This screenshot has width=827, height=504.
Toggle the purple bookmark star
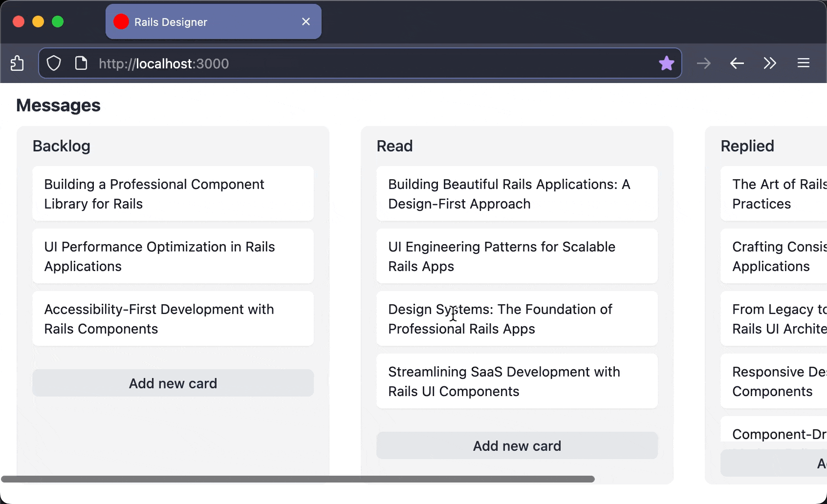[x=666, y=63]
